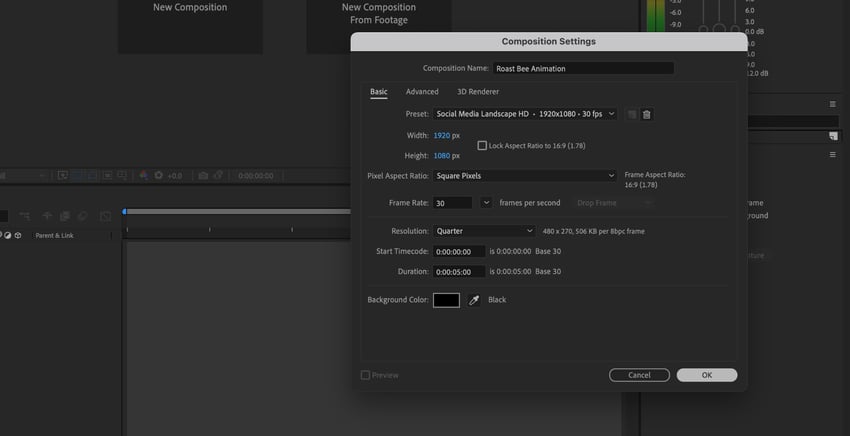This screenshot has height=436, width=850.
Task: Click the Width value 1920
Action: [x=442, y=136]
